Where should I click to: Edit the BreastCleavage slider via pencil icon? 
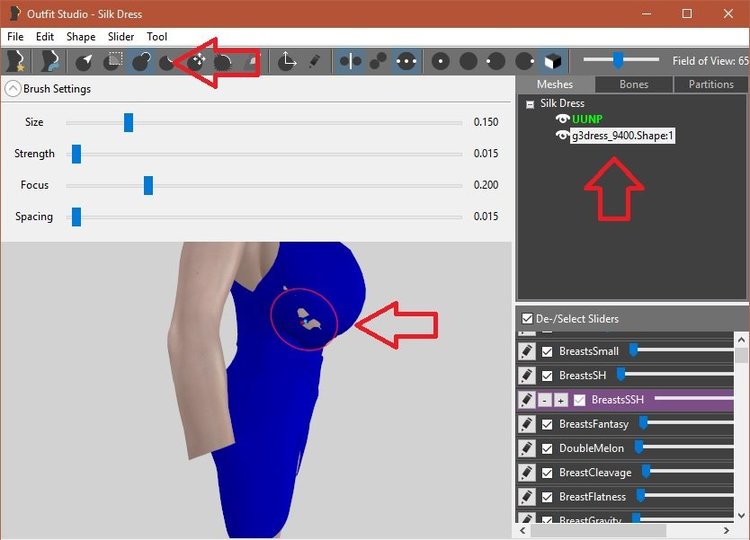(527, 473)
